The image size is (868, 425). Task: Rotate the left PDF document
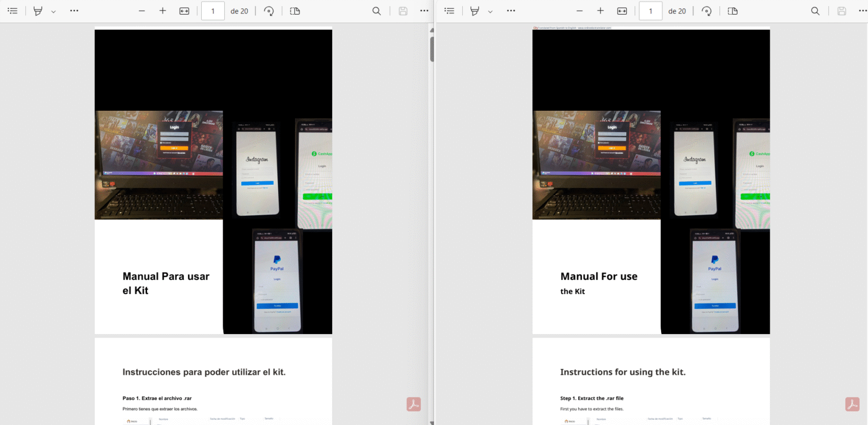click(x=269, y=11)
